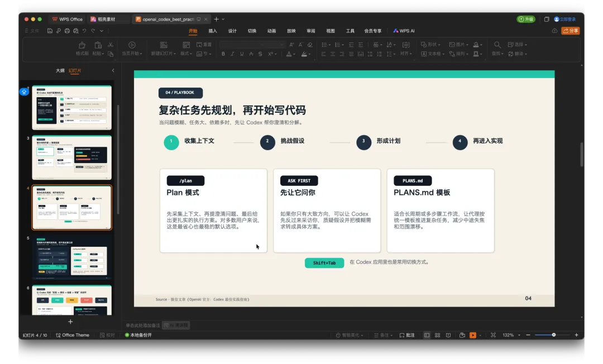Click the Cut scissors icon
Image resolution: width=603 pixels, height=364 pixels.
click(111, 45)
